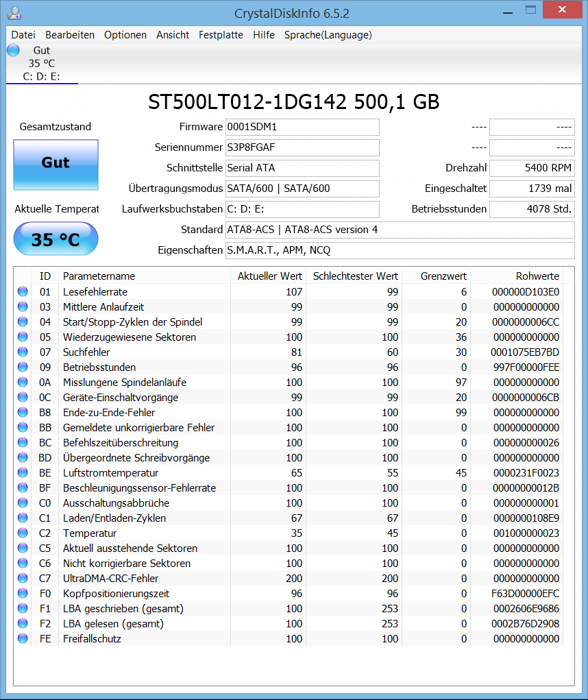Image resolution: width=588 pixels, height=700 pixels.
Task: Click status orb of Mittlere Anlaufzeit row
Action: (23, 306)
